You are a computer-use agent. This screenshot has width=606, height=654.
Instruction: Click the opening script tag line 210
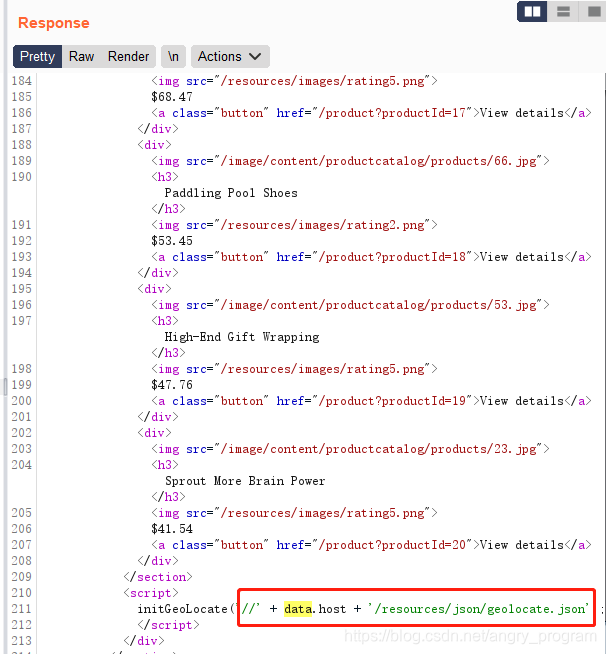pos(151,593)
